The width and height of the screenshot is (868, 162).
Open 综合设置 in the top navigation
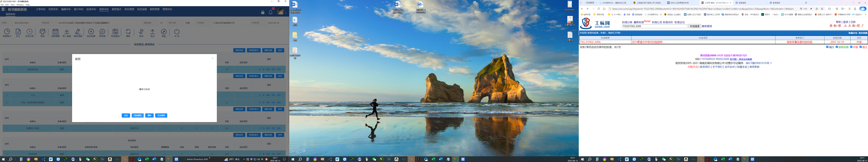click(x=142, y=9)
